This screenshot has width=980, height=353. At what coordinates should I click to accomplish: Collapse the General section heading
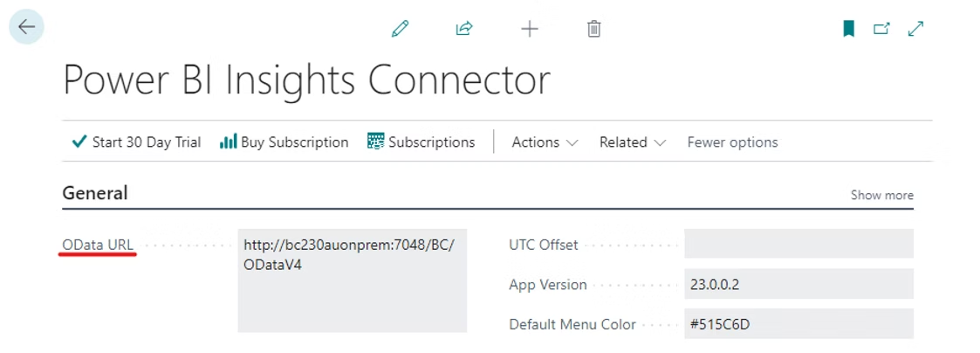95,193
